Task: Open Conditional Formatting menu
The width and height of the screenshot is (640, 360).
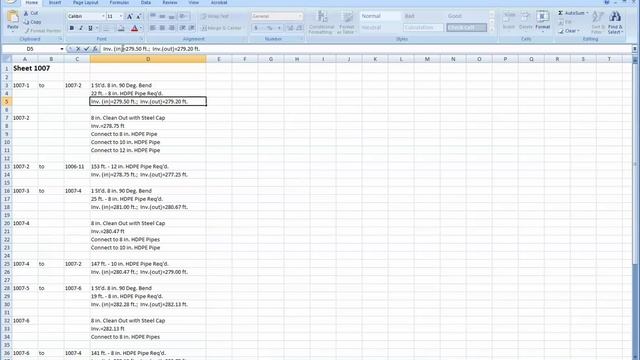Action: (x=322, y=23)
